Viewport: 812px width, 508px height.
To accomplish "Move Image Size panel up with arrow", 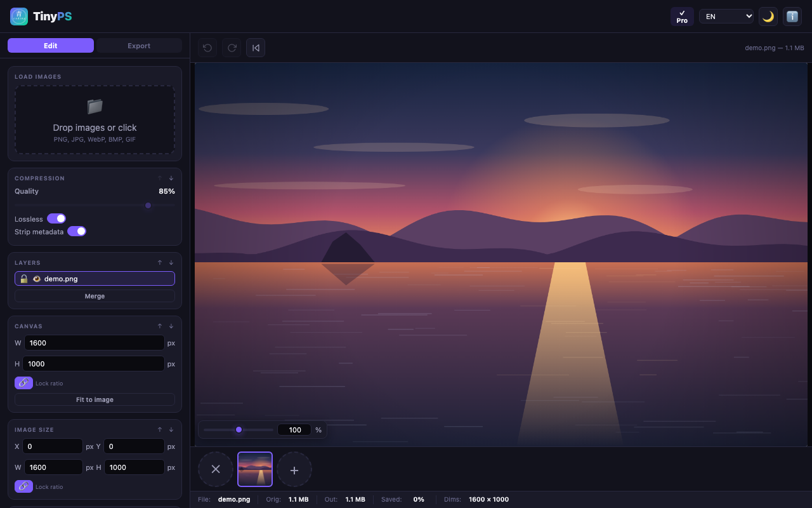I will (x=160, y=430).
